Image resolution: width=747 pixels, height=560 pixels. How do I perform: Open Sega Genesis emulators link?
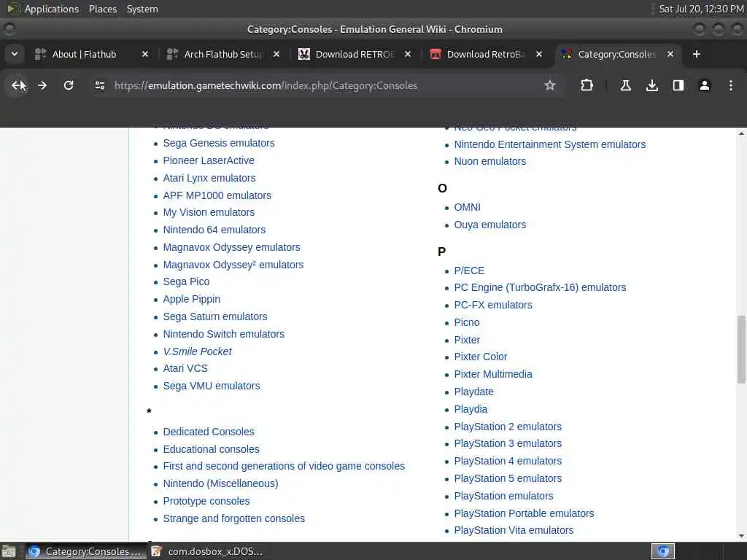pyautogui.click(x=219, y=143)
